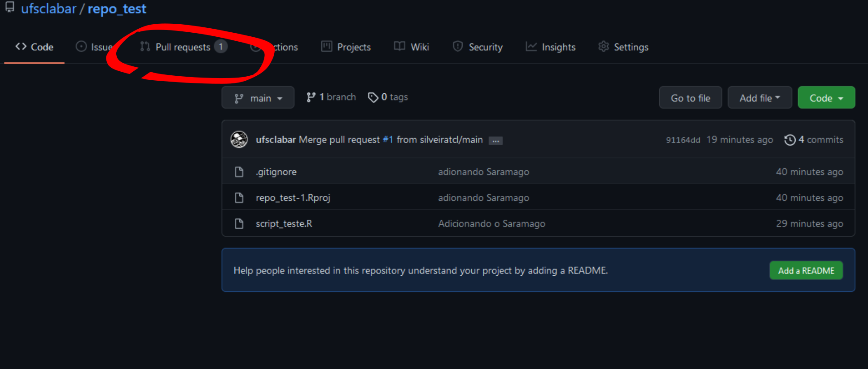The width and height of the screenshot is (868, 369).
Task: Open the Security tab
Action: click(478, 47)
